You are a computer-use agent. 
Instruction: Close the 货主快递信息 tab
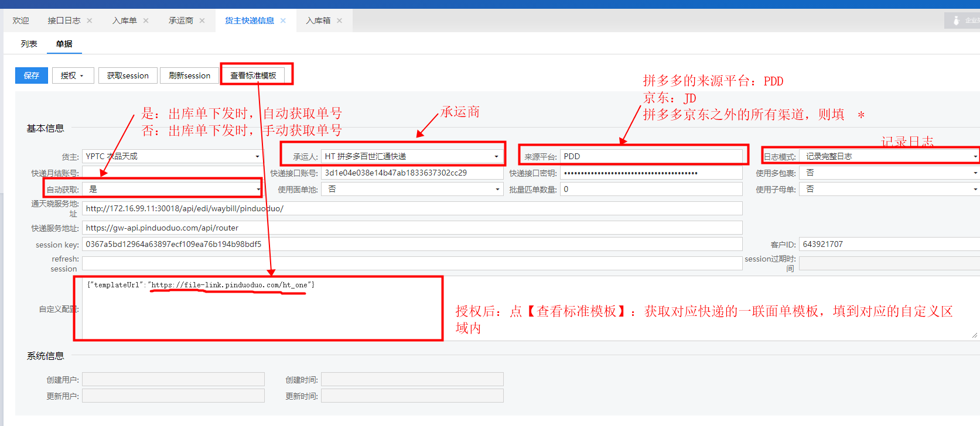tap(283, 20)
